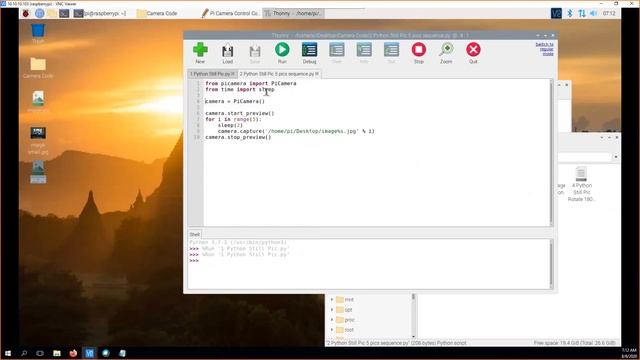Switch to regular mode link
This screenshot has width=640, height=360.
click(545, 49)
